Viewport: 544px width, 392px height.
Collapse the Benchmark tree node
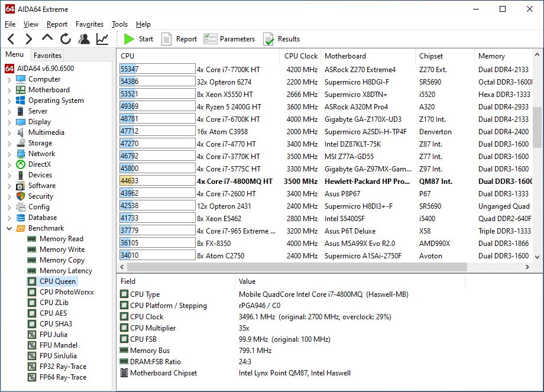(x=9, y=228)
